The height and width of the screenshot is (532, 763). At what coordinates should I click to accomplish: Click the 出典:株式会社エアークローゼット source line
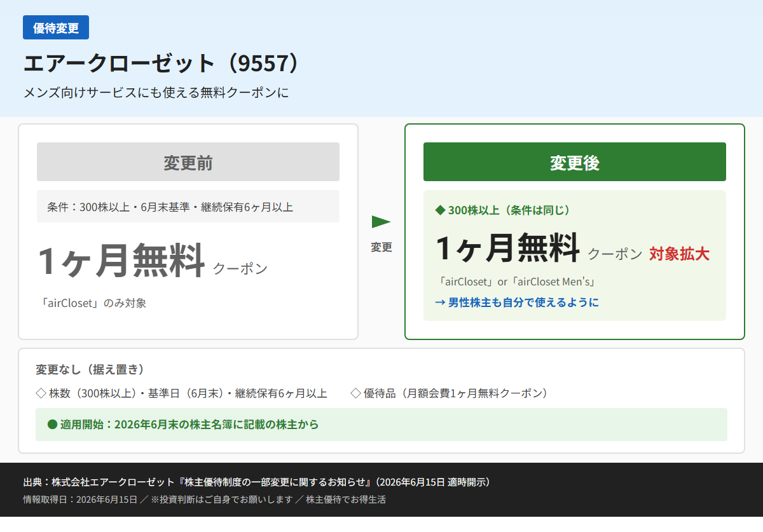[x=256, y=482]
